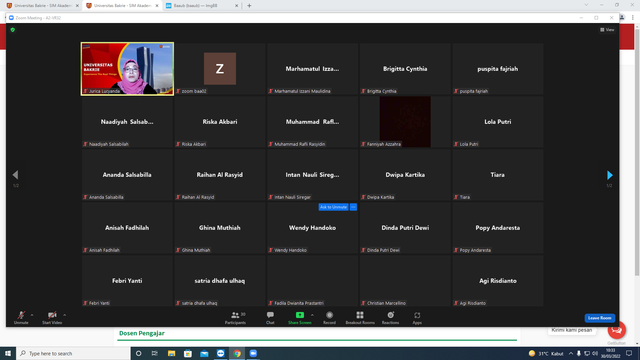Select Agi Risdianto participant tile
The height and width of the screenshot is (360, 640).
[498, 281]
